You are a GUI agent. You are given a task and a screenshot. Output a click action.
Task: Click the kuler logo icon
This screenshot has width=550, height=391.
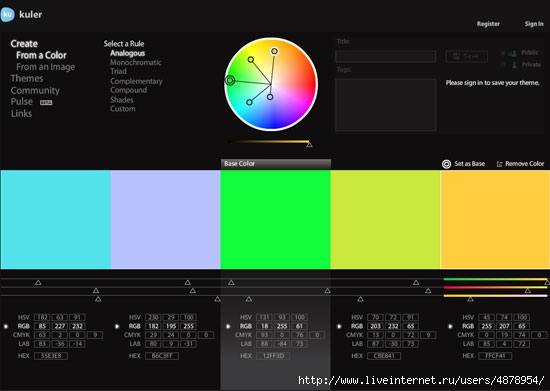(7, 14)
